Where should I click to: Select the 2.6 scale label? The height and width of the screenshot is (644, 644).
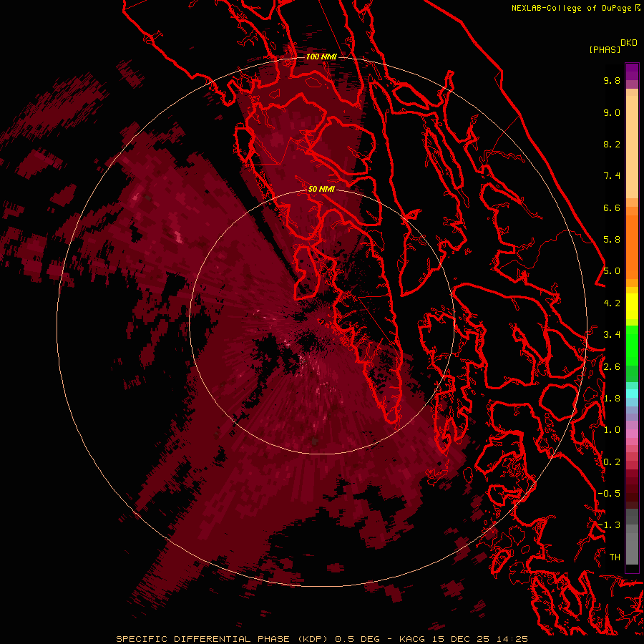pyautogui.click(x=612, y=367)
